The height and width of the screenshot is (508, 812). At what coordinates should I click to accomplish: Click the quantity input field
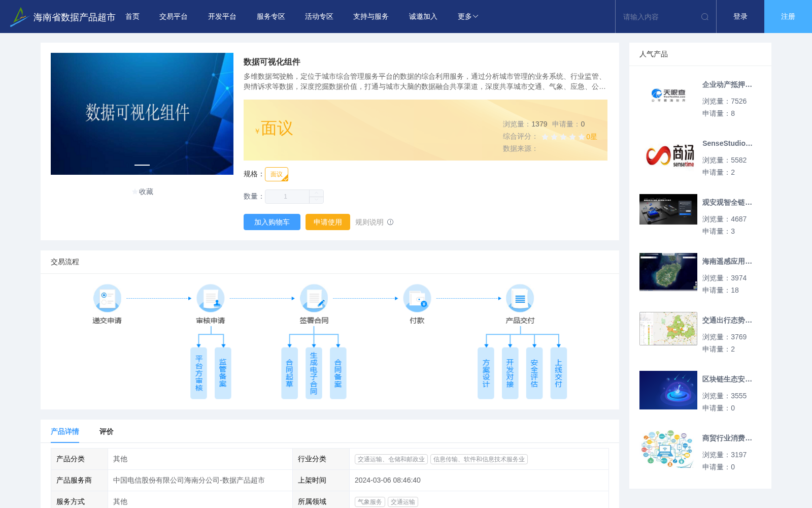tap(287, 197)
